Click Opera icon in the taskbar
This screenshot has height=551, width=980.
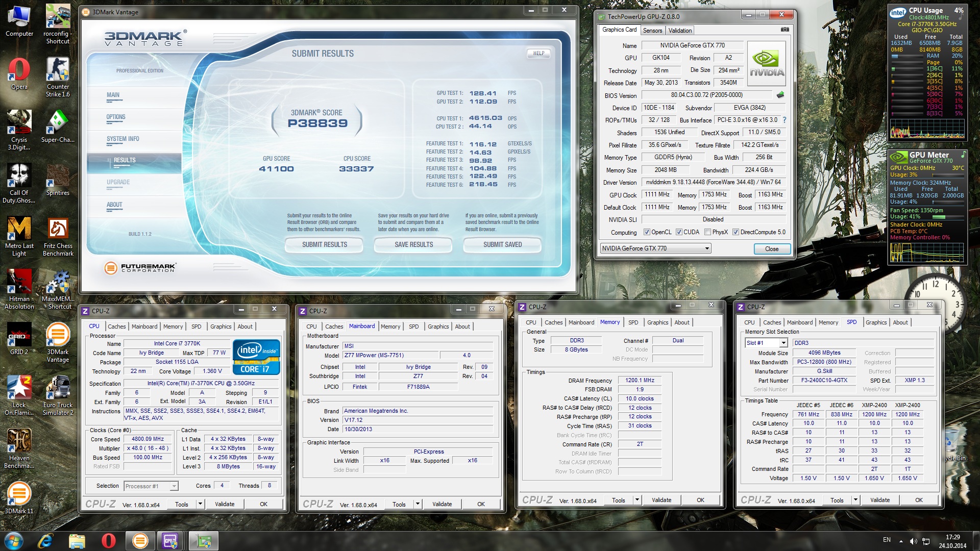[108, 541]
